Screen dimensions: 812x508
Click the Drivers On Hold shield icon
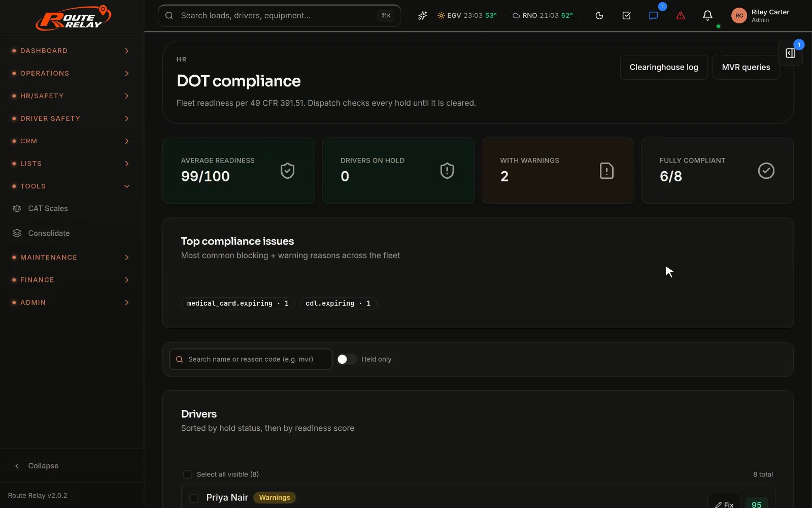point(447,171)
